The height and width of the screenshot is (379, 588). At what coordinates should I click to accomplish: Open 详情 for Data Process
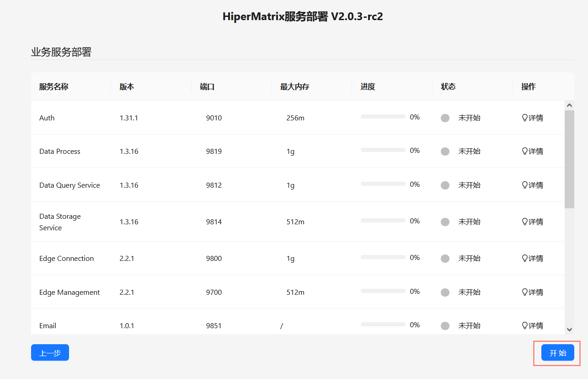click(x=533, y=151)
